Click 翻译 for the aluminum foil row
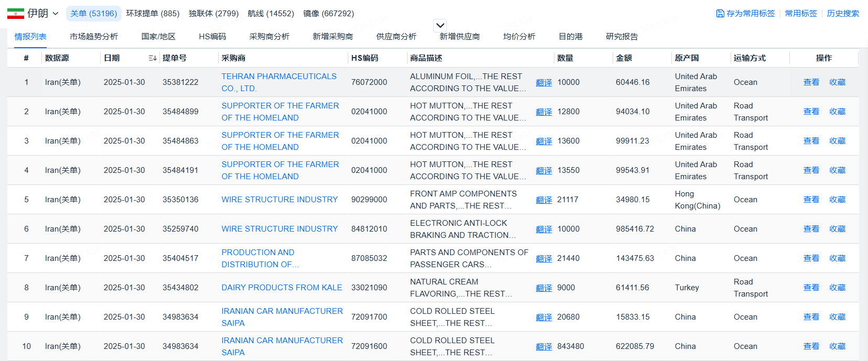Viewport: 868px width, 361px height. (x=544, y=83)
